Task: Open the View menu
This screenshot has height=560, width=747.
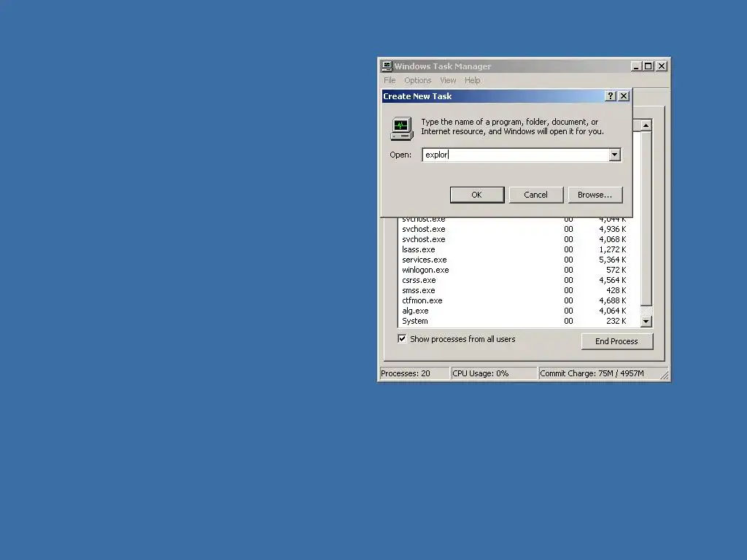Action: (x=448, y=80)
